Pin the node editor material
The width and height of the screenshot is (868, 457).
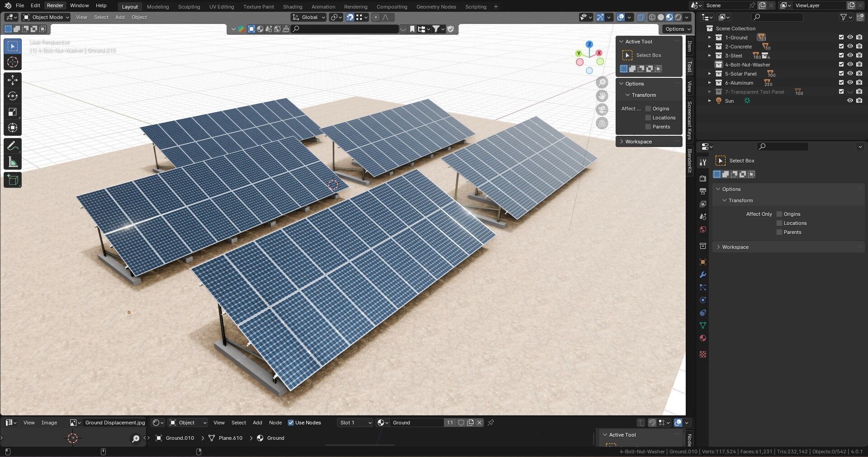491,423
